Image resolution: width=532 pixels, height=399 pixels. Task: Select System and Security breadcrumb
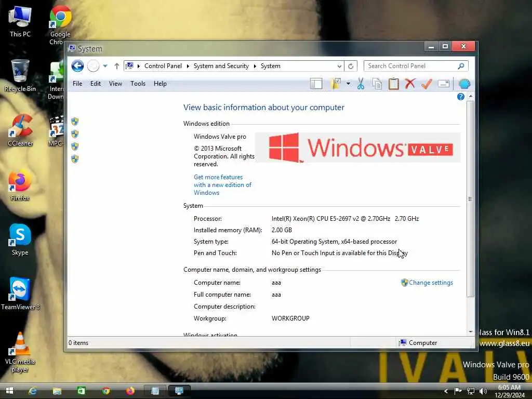[x=221, y=66]
